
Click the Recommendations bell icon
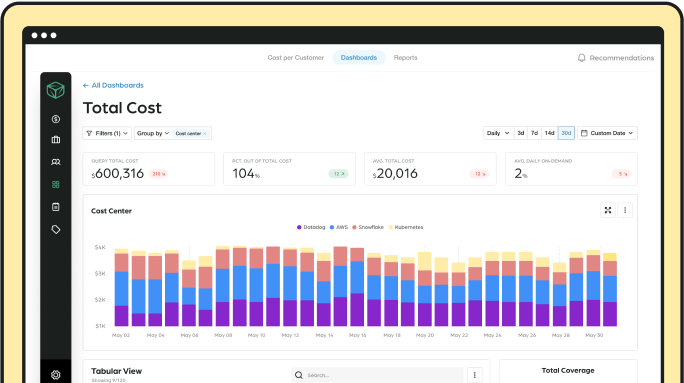click(x=581, y=58)
